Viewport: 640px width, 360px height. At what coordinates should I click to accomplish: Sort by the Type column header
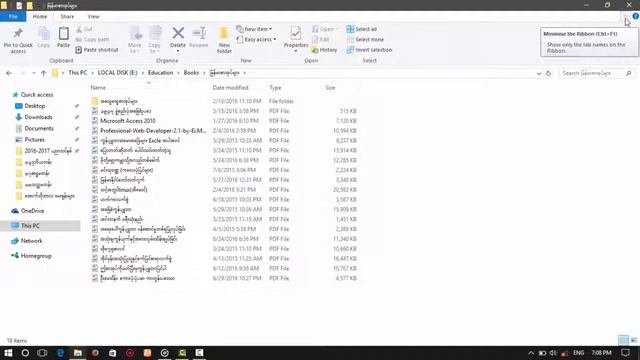[x=275, y=88]
